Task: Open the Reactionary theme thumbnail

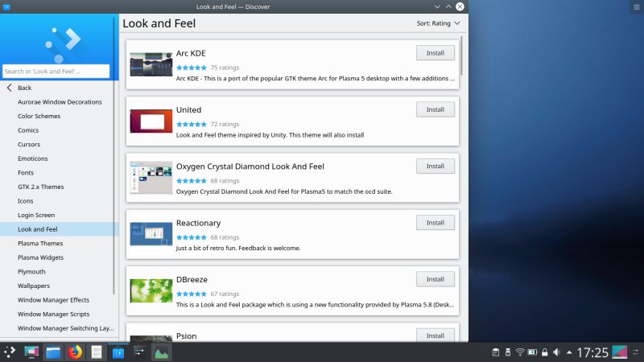Action: click(x=151, y=234)
